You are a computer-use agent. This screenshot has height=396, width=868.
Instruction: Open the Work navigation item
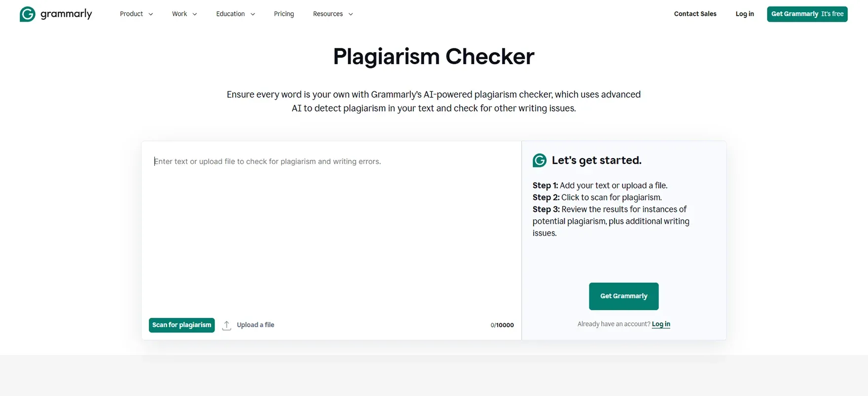tap(180, 14)
